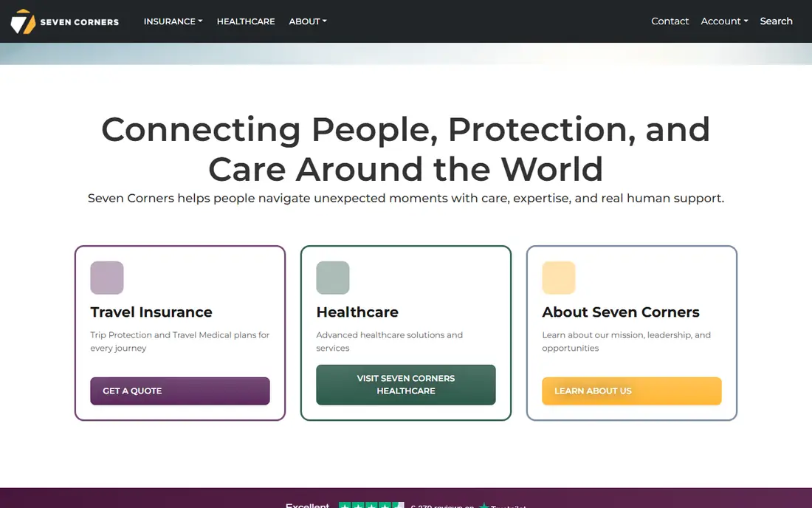
Task: Click the Trustpilot star rating
Action: click(x=371, y=505)
